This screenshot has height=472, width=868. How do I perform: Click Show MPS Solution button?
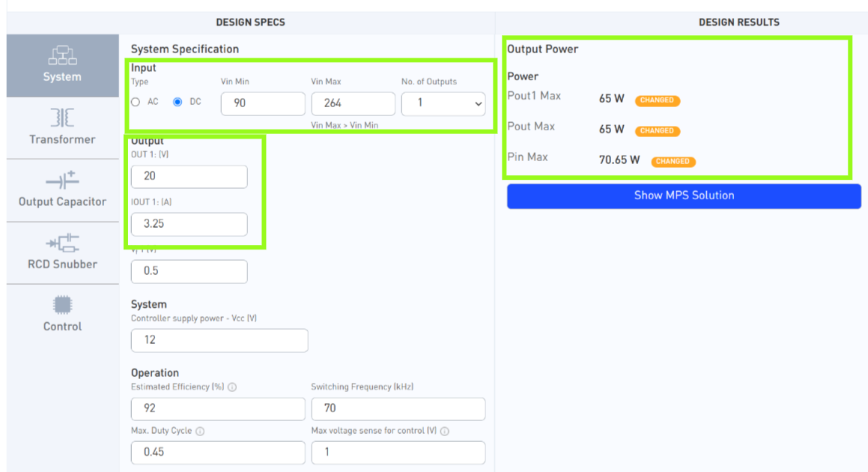[x=684, y=196]
